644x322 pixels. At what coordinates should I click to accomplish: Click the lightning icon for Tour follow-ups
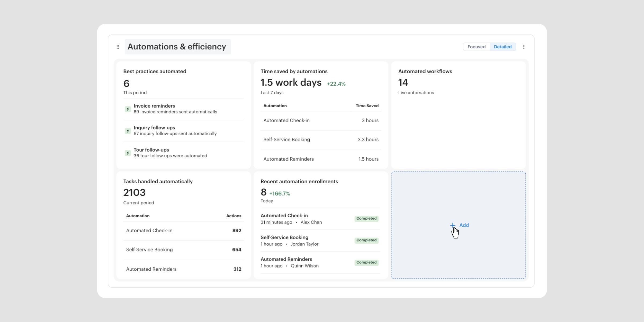pos(128,153)
